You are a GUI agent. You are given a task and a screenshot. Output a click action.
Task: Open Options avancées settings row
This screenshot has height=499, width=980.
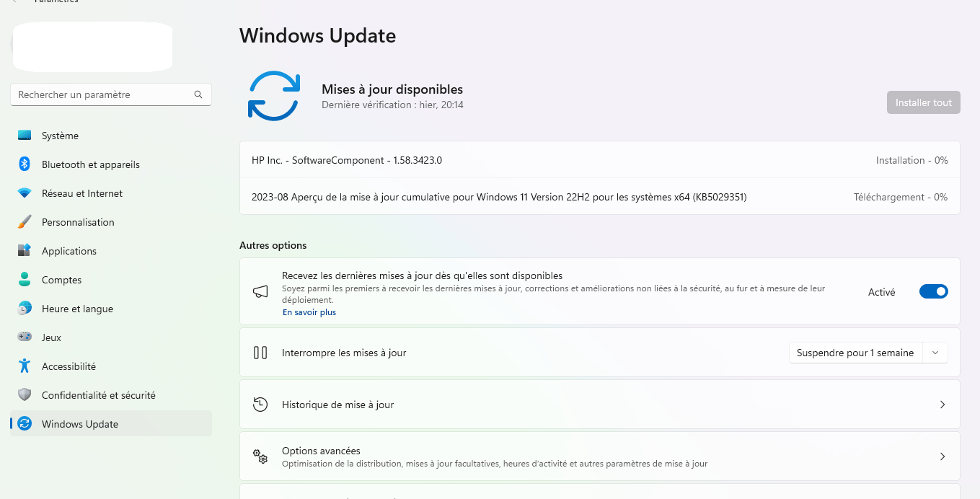pos(599,456)
